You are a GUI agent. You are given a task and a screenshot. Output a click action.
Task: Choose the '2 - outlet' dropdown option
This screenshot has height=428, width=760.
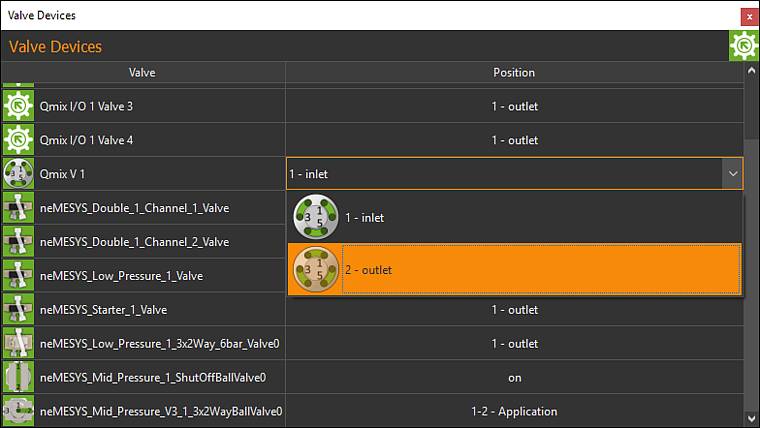pyautogui.click(x=514, y=270)
